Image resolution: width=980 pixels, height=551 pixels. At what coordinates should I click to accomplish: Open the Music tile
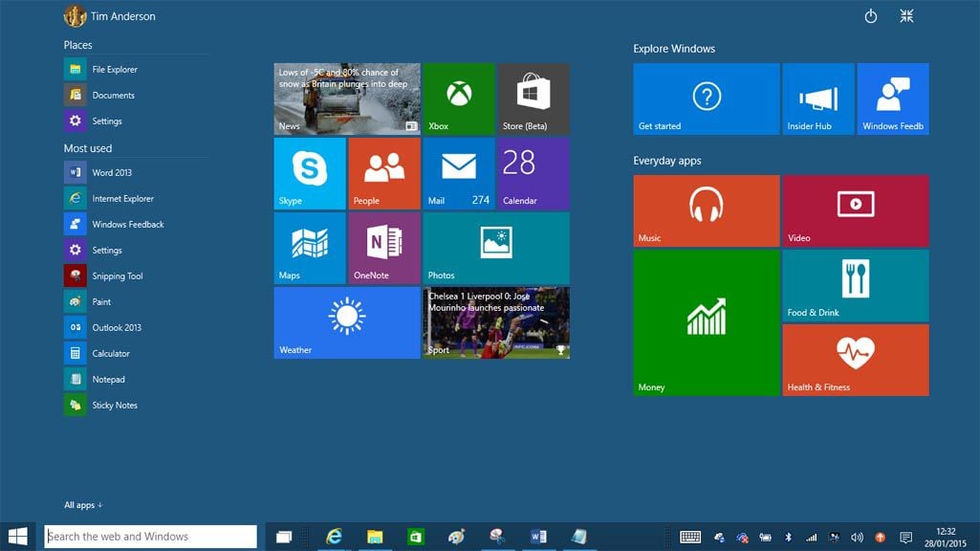click(x=707, y=210)
